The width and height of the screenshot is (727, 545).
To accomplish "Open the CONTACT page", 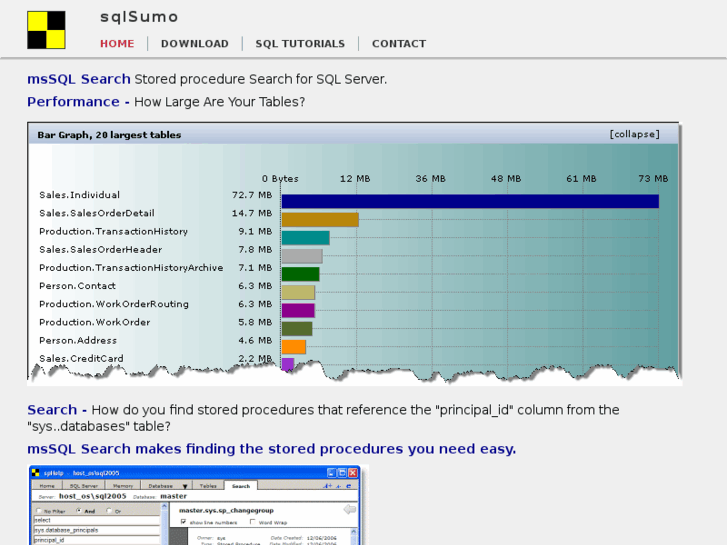I will coord(399,44).
